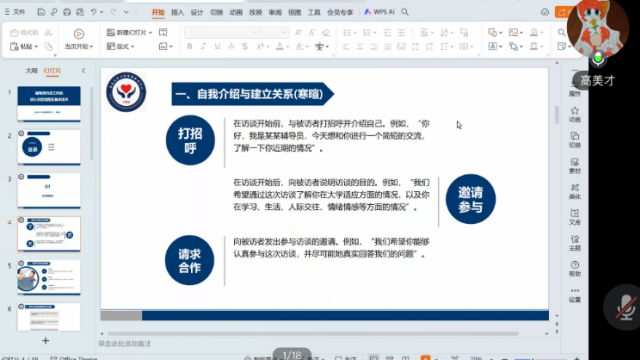Image resolution: width=640 pixels, height=360 pixels.
Task: Open the 素材 (materials) side panel icon
Action: 575,166
